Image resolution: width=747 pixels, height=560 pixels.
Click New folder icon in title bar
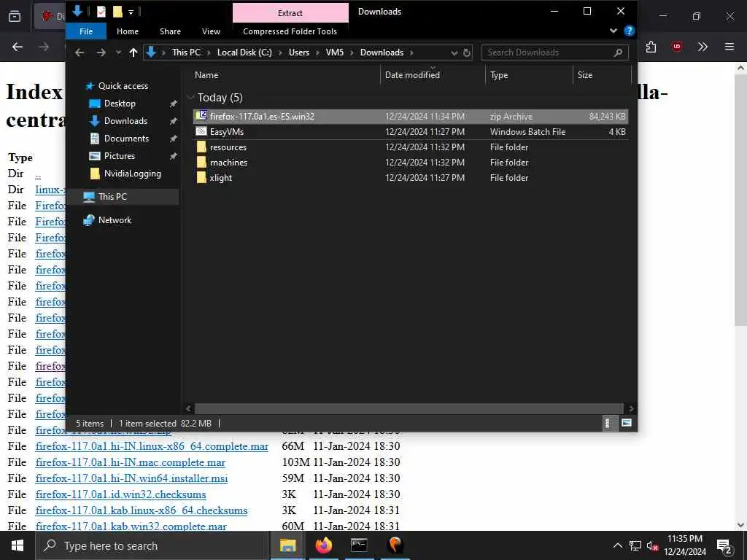point(117,12)
